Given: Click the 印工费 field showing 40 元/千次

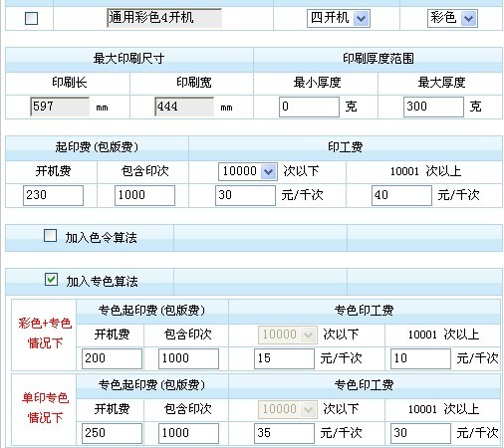Looking at the screenshot, I should tap(401, 195).
